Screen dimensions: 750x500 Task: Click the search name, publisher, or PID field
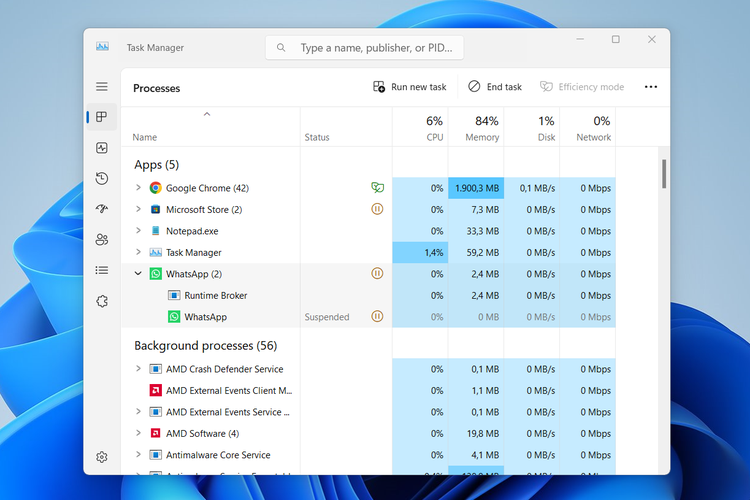364,48
